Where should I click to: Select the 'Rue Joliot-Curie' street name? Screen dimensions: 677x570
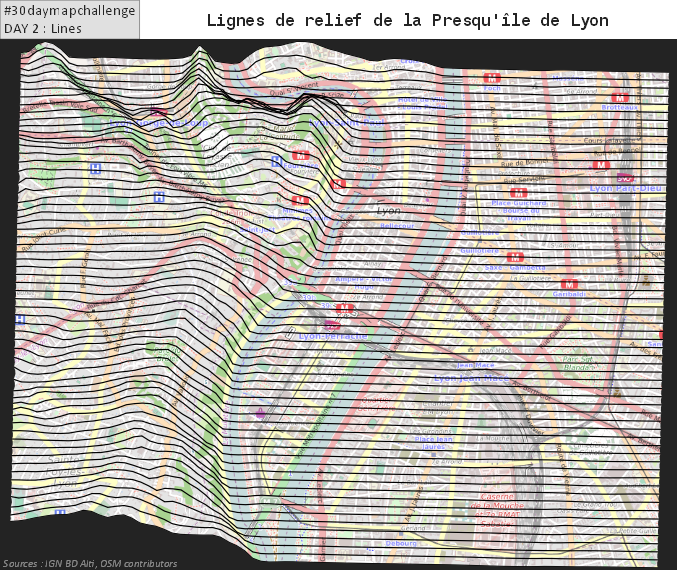pyautogui.click(x=43, y=239)
